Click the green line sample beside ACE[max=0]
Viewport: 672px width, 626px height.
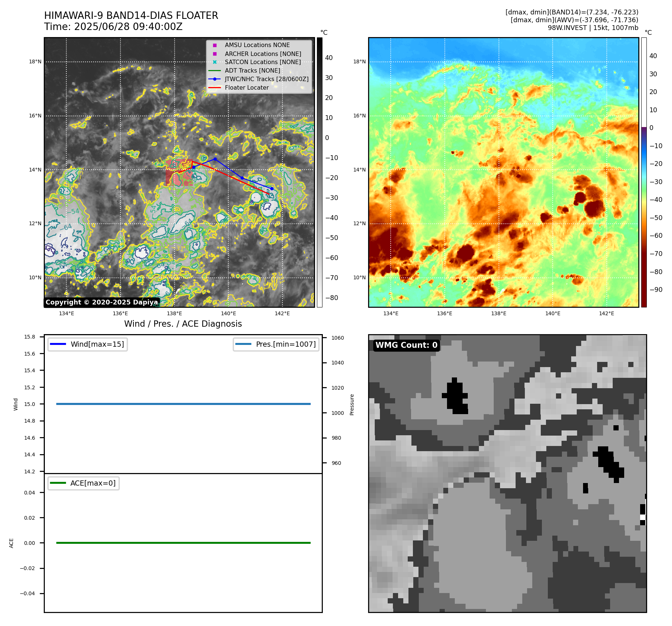tap(58, 483)
